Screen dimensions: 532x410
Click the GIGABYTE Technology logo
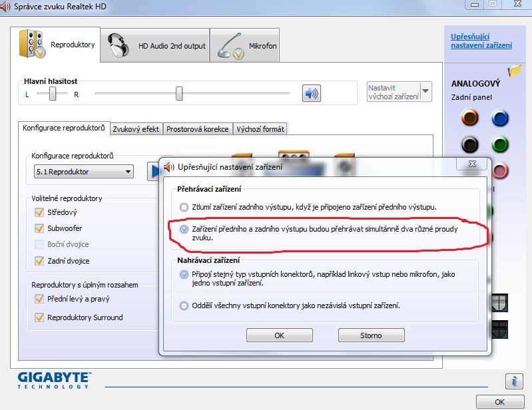click(x=55, y=380)
